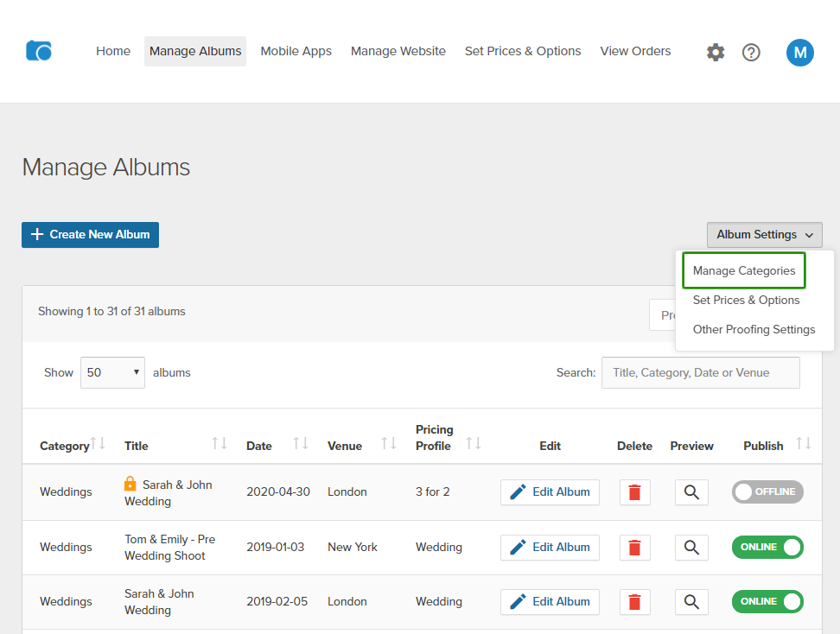Collapse the Album Settings dropdown
The height and width of the screenshot is (634, 840).
(x=764, y=235)
